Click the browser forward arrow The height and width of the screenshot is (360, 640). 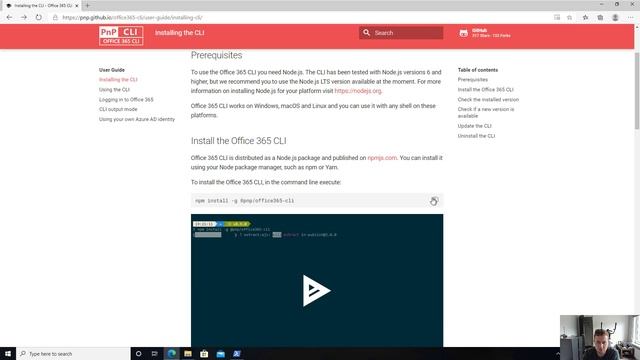point(24,18)
